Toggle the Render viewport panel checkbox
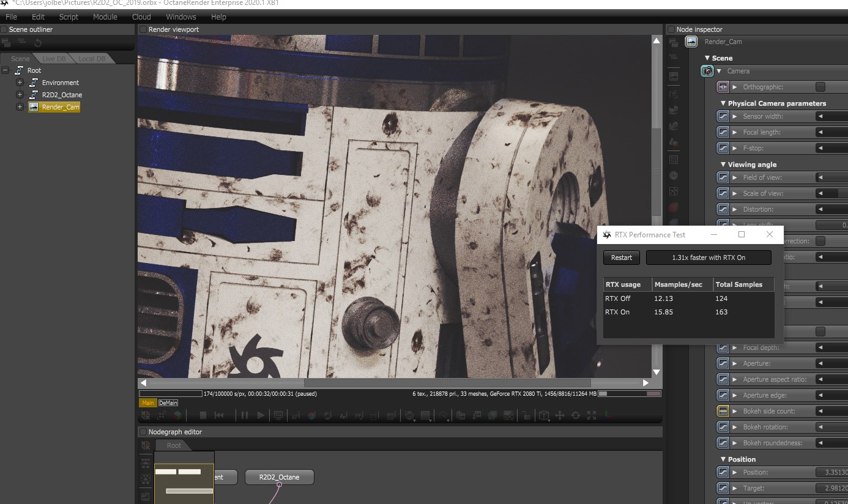Viewport: 848px width, 504px height. click(x=143, y=29)
